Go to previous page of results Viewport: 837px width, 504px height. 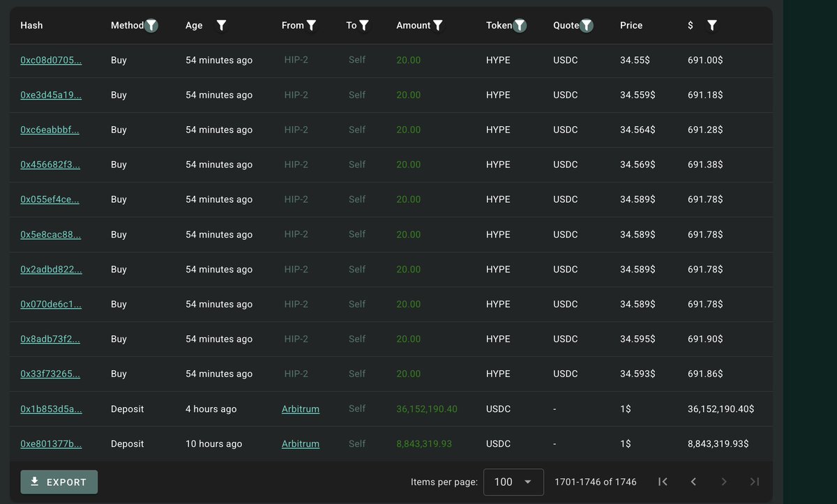[x=693, y=482]
